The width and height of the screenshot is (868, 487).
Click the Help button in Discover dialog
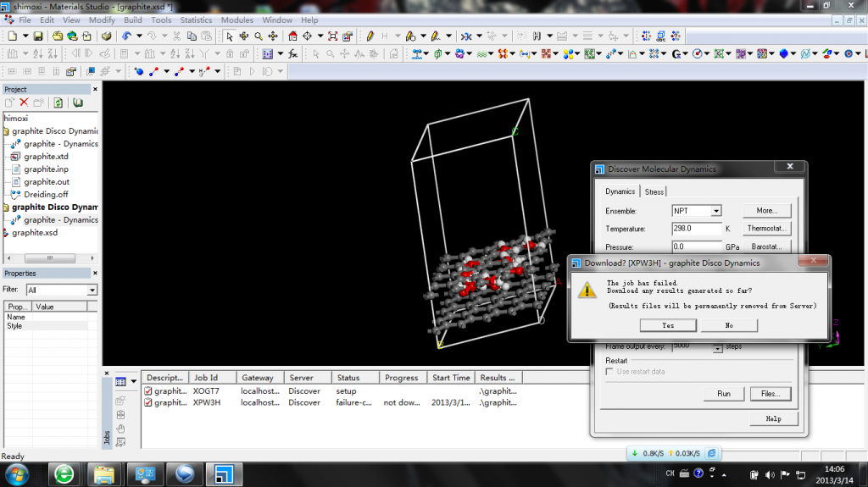[x=773, y=418]
